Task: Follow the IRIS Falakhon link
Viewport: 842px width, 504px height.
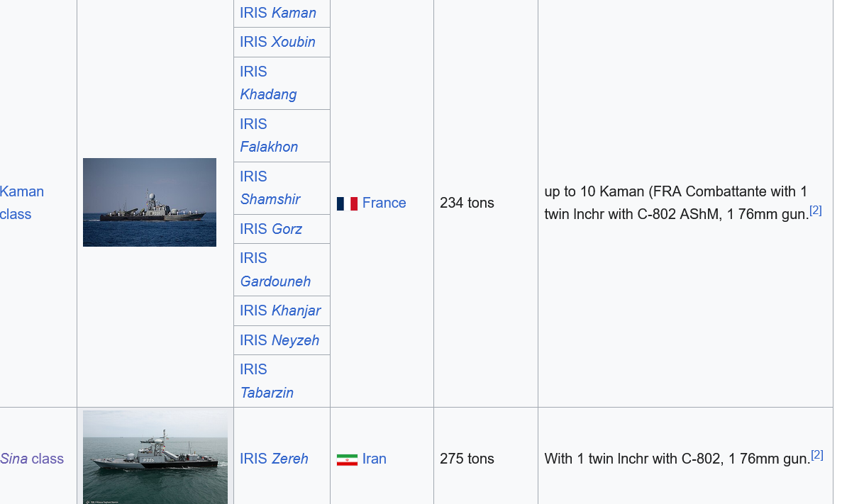Action: pos(269,135)
